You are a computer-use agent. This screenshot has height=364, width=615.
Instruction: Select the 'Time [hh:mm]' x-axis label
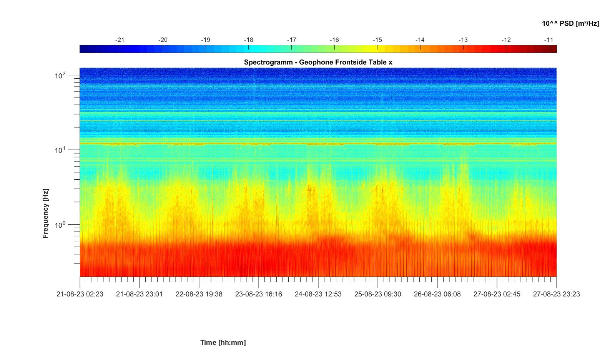[223, 342]
